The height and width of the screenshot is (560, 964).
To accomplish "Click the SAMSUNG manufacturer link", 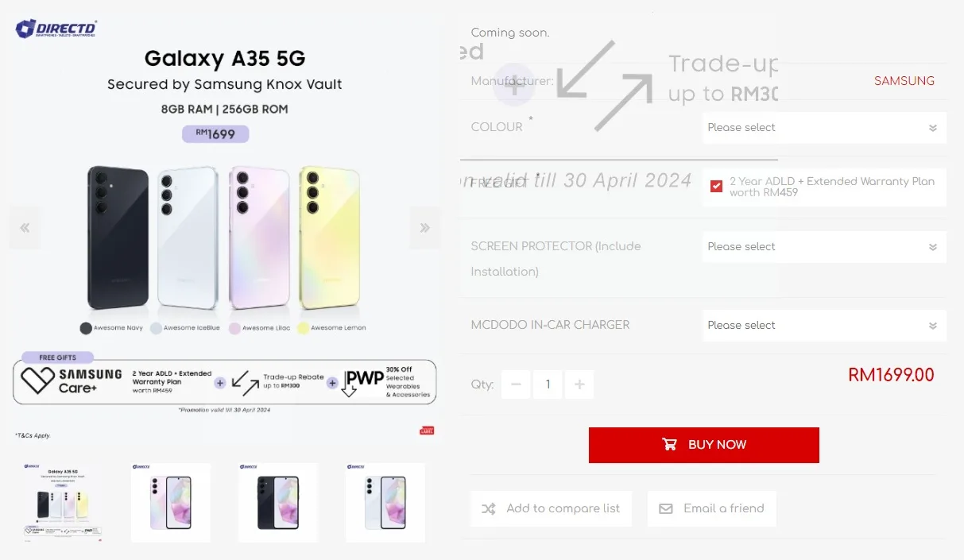I will 904,81.
